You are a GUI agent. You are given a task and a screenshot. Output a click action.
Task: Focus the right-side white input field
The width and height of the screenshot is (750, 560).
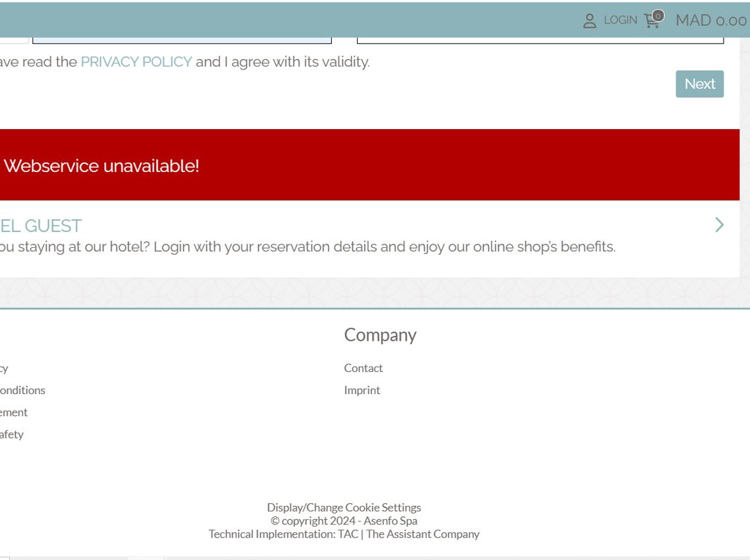540,40
